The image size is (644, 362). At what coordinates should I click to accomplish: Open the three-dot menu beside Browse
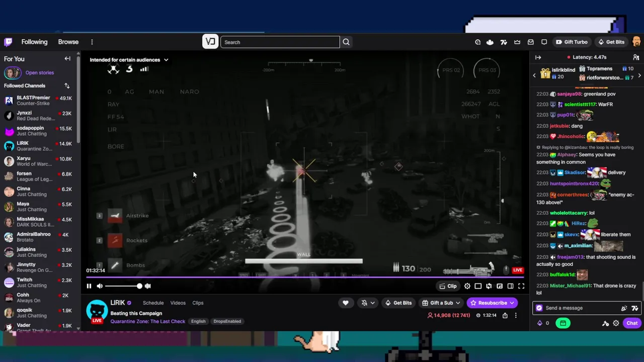(x=92, y=42)
